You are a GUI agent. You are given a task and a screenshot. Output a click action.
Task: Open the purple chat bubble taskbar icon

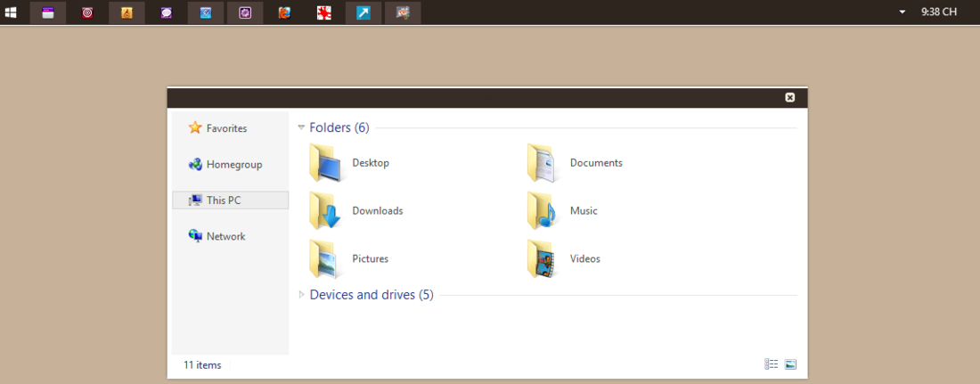point(167,12)
